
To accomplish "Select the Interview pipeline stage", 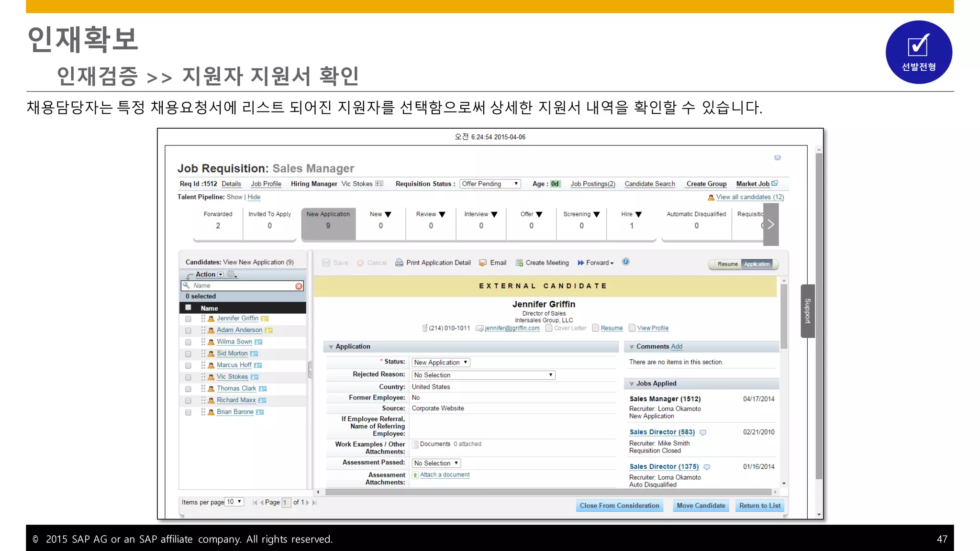I will tap(480, 220).
